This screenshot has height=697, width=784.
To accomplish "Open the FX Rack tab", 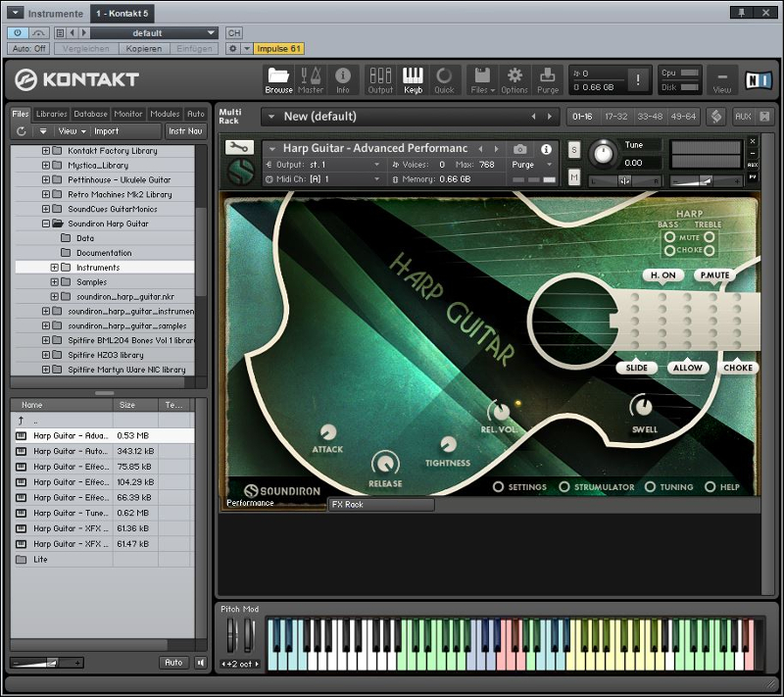I will (x=381, y=505).
